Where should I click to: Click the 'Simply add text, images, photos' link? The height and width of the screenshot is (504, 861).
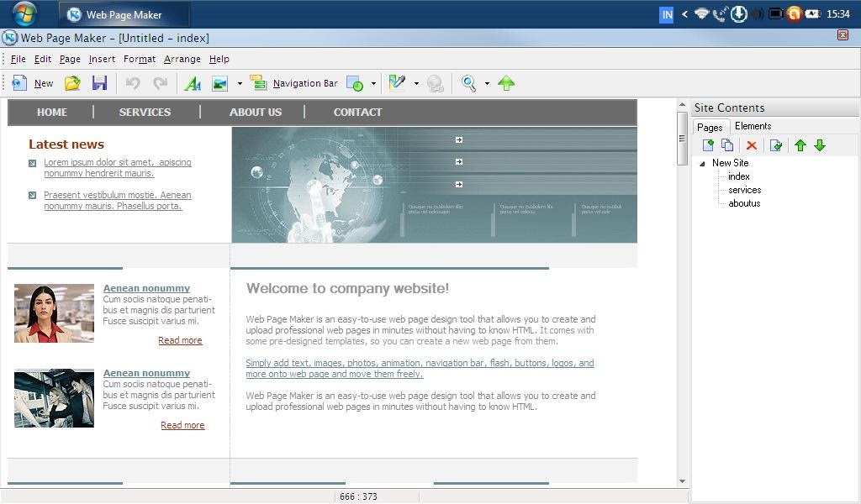coord(420,369)
